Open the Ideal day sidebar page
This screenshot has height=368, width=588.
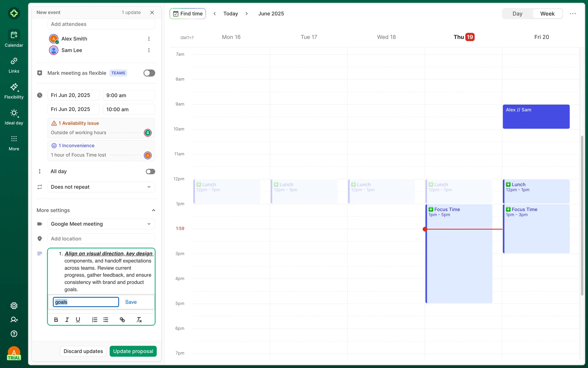coord(14,117)
